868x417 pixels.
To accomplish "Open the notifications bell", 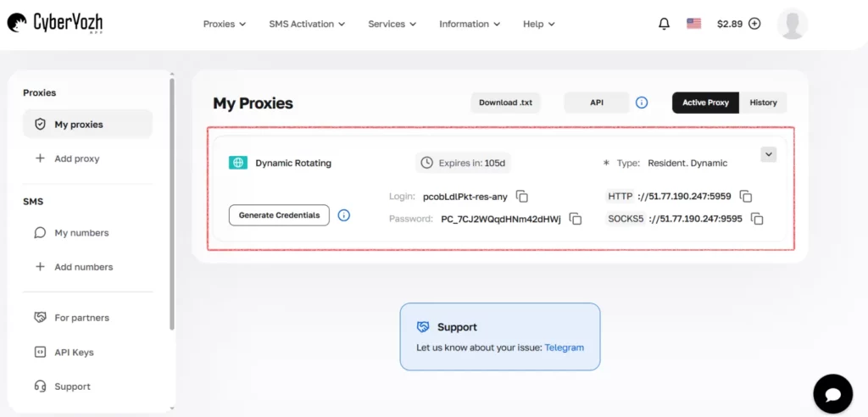I will (664, 24).
